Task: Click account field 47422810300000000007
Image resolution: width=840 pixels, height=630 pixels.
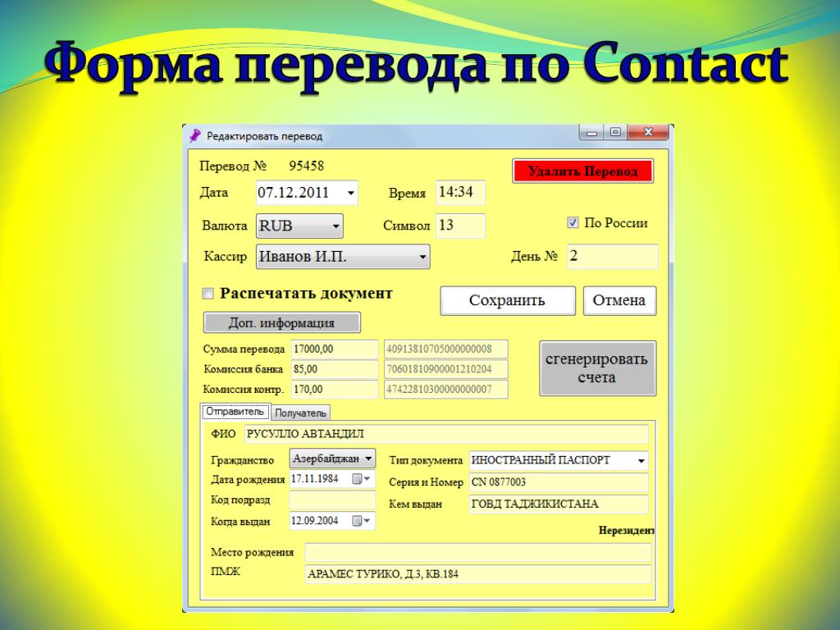Action: (x=445, y=389)
